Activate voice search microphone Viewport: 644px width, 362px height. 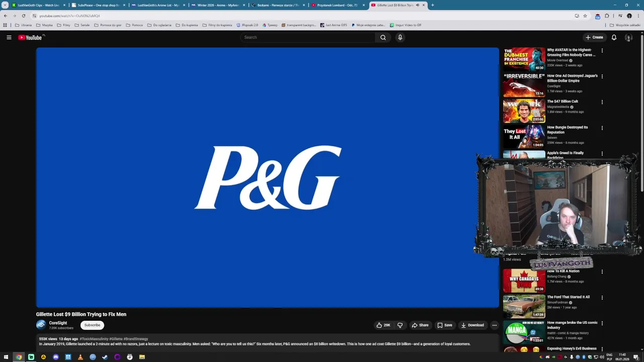pyautogui.click(x=400, y=37)
